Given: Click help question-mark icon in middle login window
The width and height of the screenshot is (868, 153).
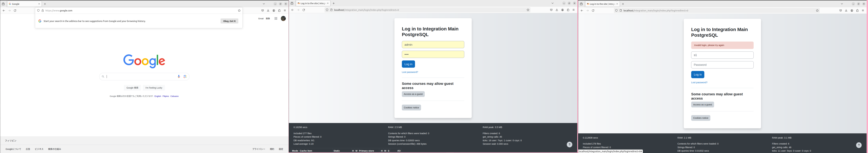Looking at the screenshot, I should 569,145.
